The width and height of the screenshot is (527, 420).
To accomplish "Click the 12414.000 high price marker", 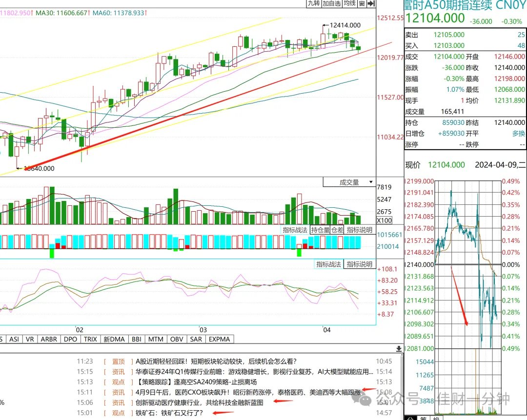I will point(345,25).
